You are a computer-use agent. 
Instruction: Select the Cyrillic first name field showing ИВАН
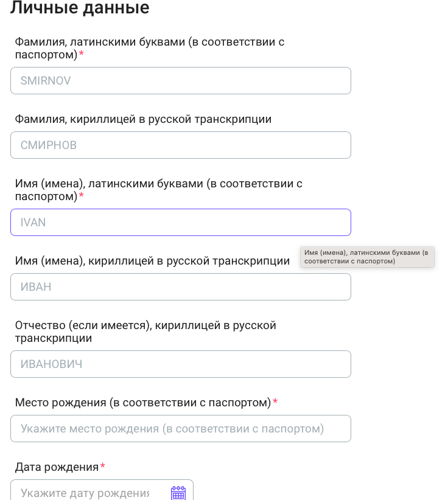coord(180,287)
